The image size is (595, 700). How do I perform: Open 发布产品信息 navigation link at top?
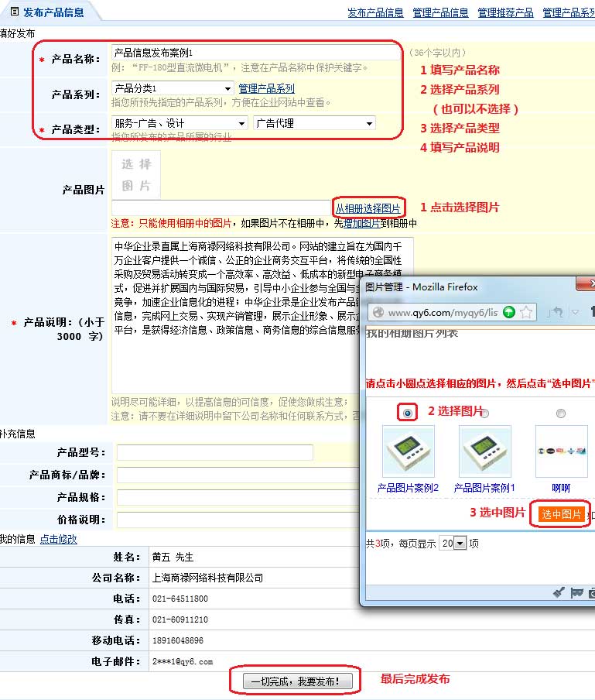point(375,12)
